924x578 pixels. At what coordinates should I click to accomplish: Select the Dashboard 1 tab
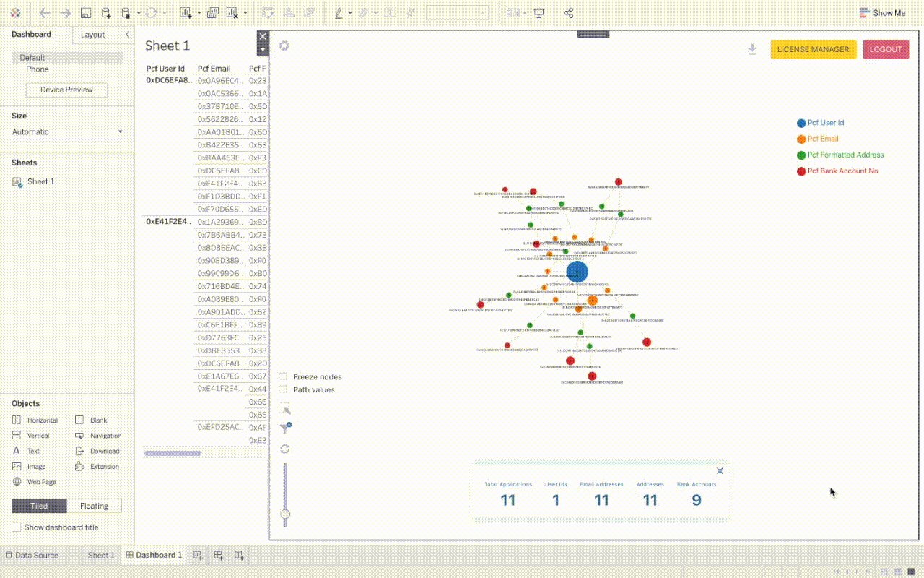(154, 555)
